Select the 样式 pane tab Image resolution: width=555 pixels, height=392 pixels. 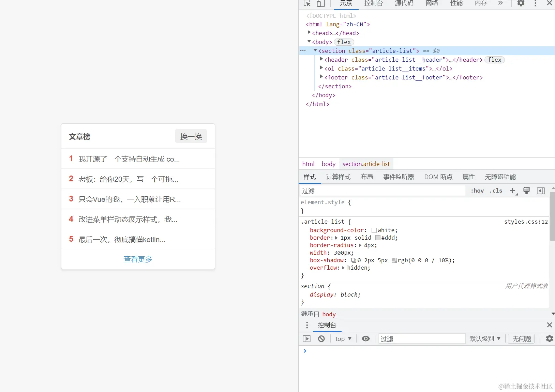click(310, 177)
